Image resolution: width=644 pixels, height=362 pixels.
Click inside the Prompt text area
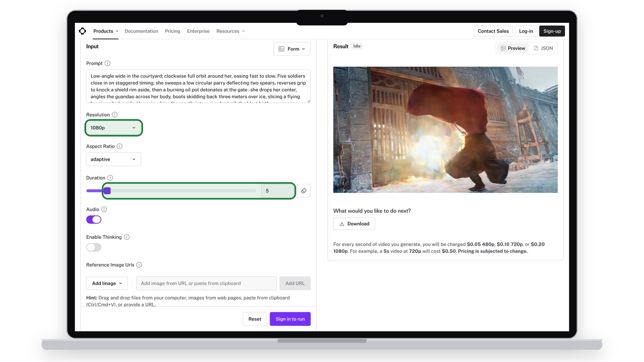click(198, 86)
